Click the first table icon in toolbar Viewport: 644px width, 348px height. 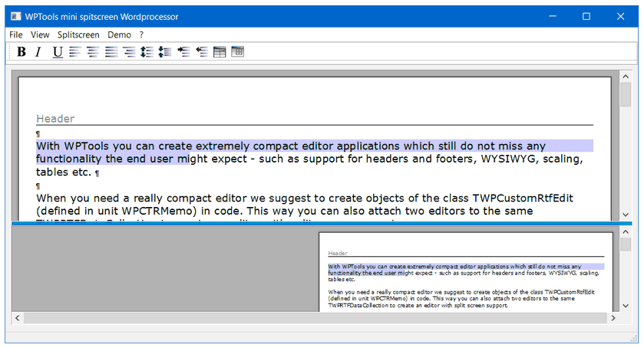click(220, 52)
